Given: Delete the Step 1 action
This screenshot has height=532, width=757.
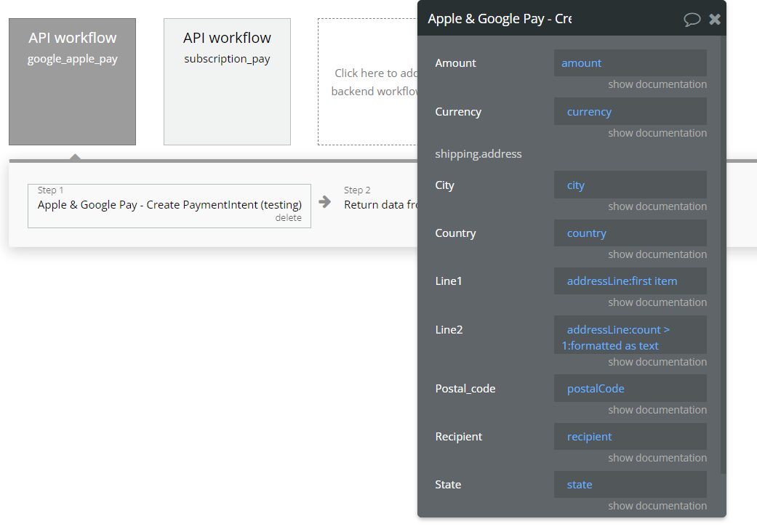Looking at the screenshot, I should [288, 218].
